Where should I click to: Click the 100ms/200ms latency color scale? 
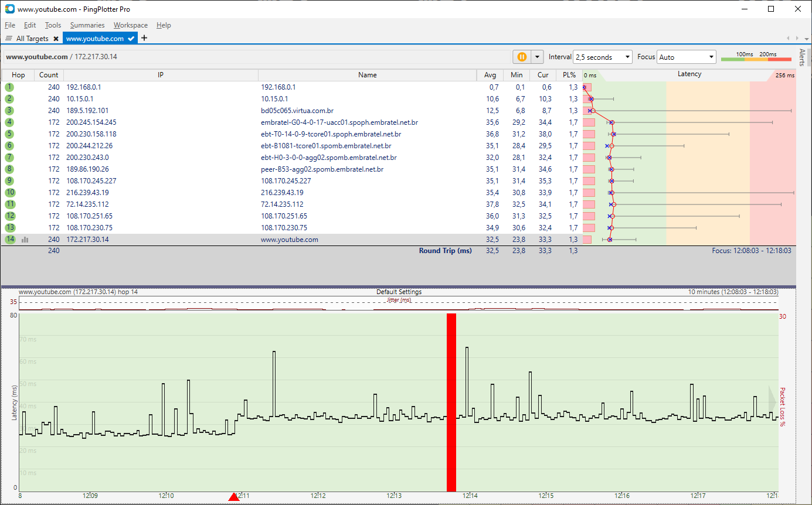point(756,57)
